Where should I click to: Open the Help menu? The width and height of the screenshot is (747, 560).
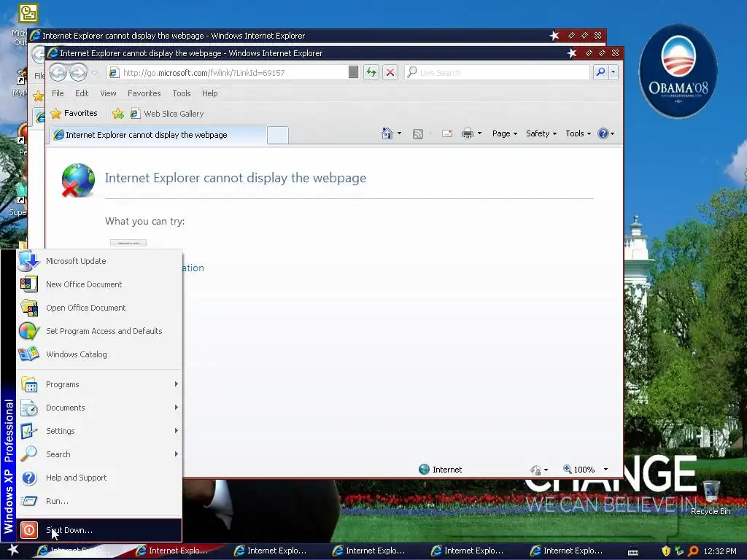[209, 93]
